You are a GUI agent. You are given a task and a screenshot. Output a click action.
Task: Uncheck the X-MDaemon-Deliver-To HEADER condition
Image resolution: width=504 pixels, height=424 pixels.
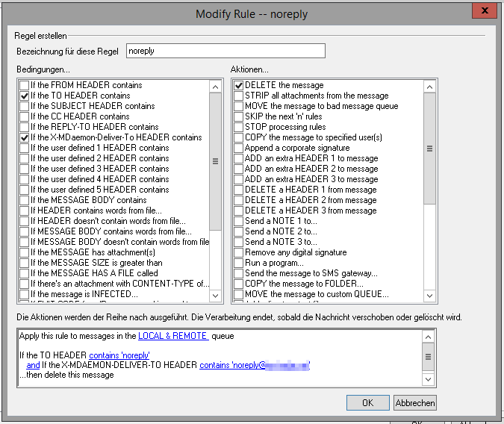tap(25, 138)
